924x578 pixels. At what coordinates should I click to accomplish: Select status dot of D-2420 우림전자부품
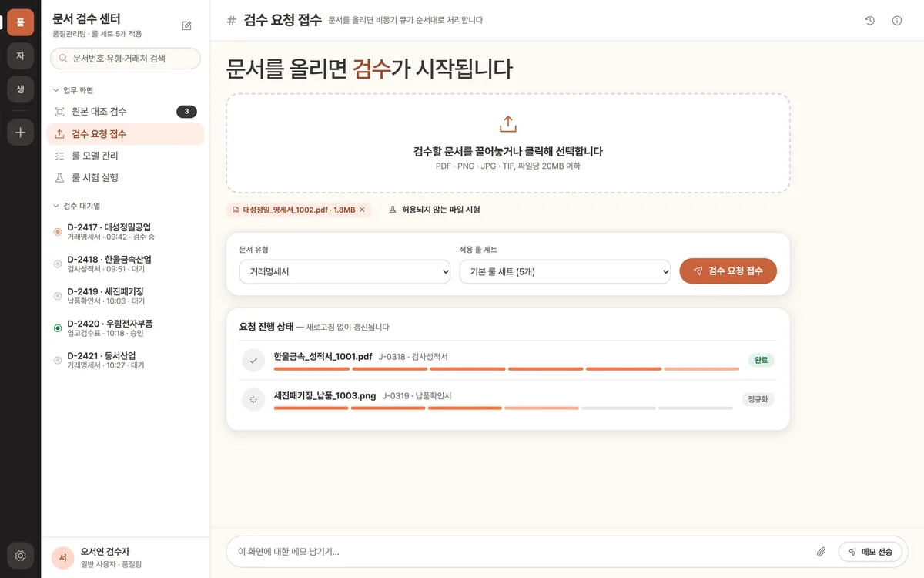(x=58, y=328)
